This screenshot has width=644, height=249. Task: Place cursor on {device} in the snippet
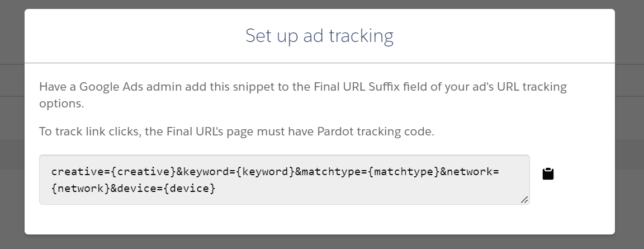(190, 189)
